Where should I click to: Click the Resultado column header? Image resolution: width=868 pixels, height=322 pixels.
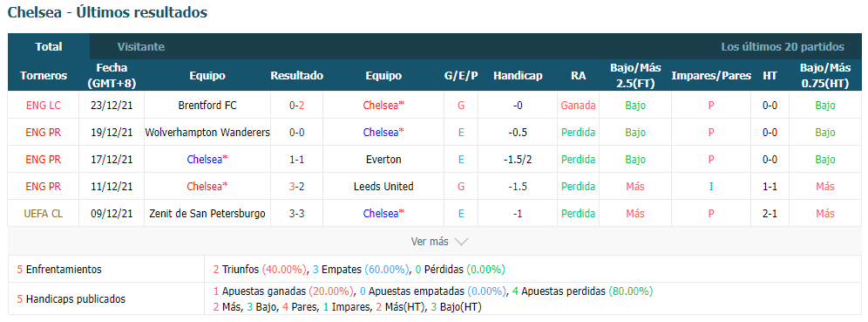[x=296, y=76]
